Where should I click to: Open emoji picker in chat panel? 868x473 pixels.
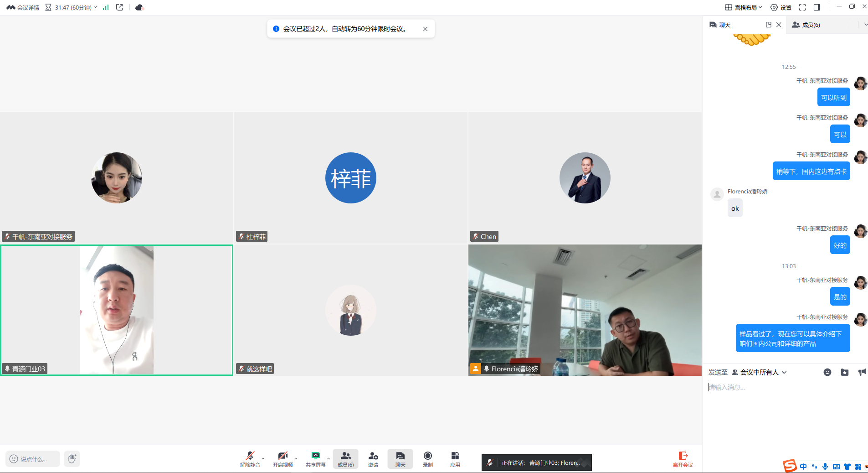coord(827,372)
